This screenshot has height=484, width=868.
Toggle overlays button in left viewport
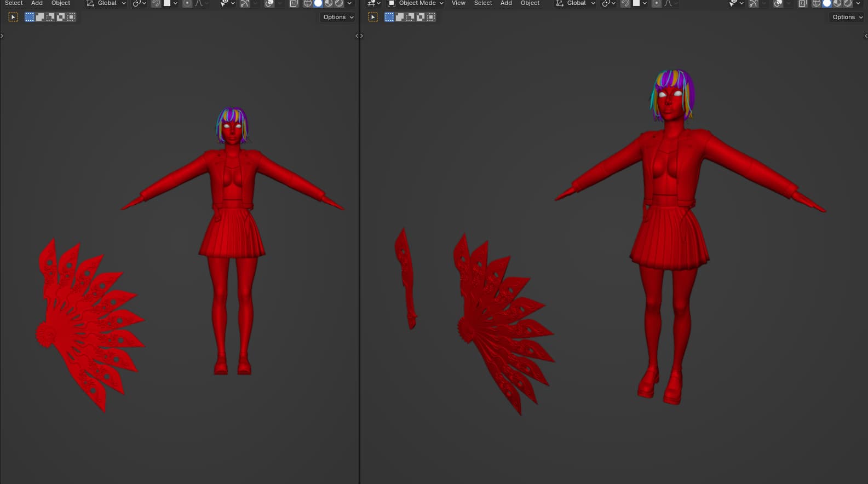pyautogui.click(x=269, y=3)
